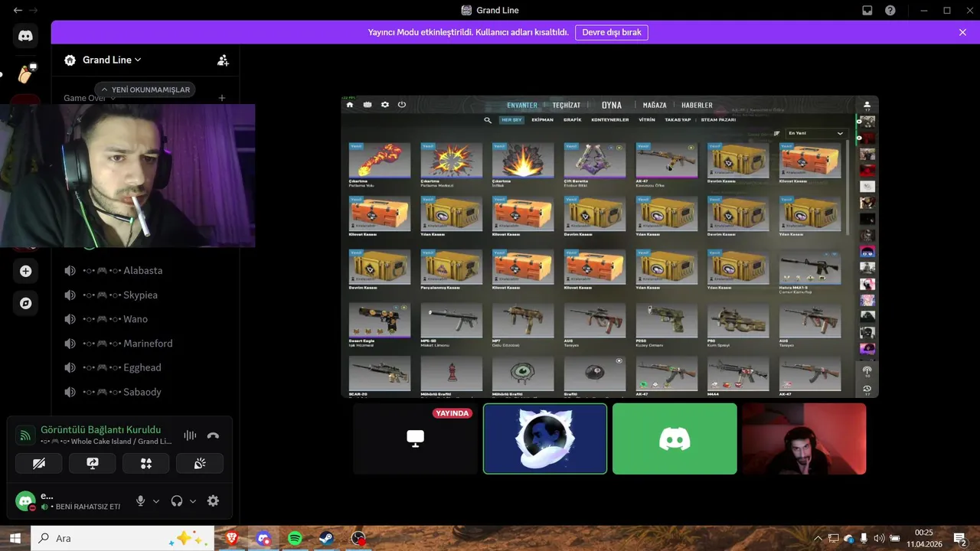The width and height of the screenshot is (980, 551).
Task: Select the ENVANTER tab in the stream
Action: coord(522,105)
